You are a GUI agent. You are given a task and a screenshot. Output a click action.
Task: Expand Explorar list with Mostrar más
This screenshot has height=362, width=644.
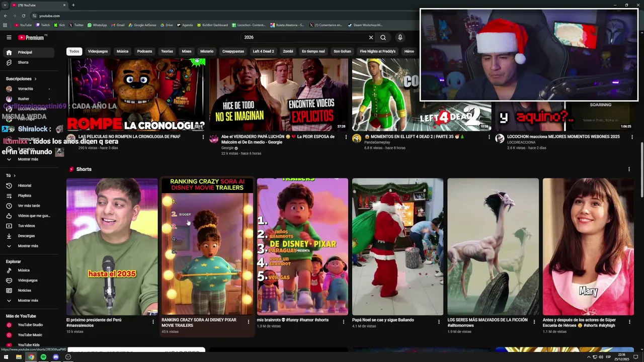point(30,300)
